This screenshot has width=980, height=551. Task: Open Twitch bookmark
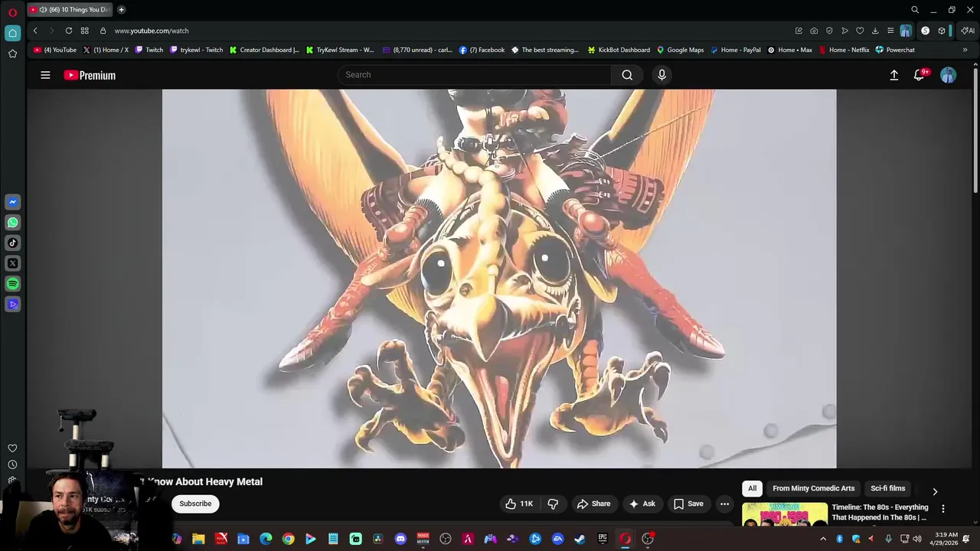[149, 50]
